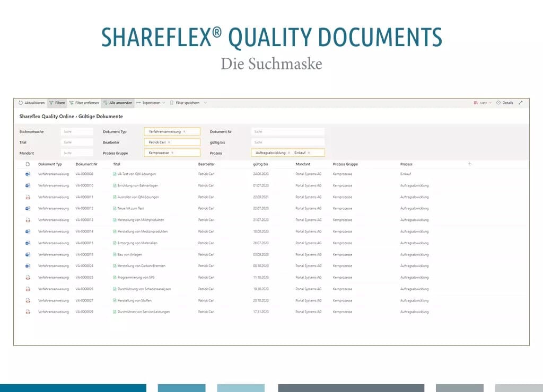The width and height of the screenshot is (543, 392).
Task: Click the PDF icon next to VA-0000025
Action: pos(28,277)
